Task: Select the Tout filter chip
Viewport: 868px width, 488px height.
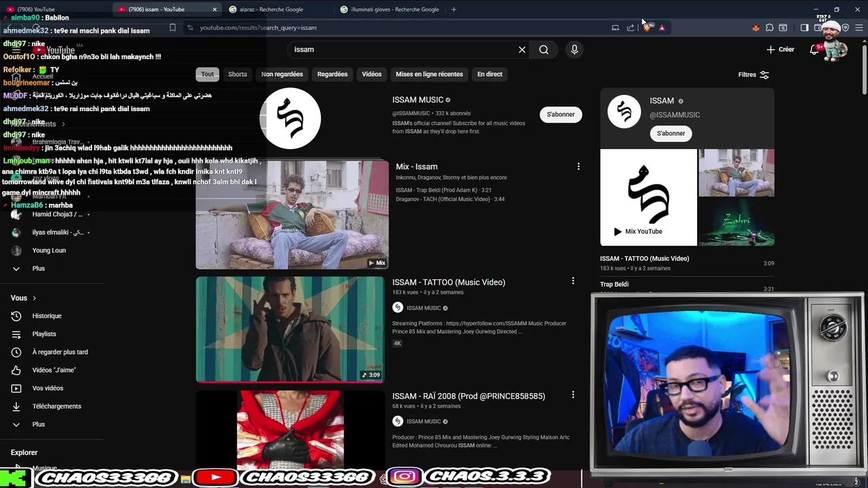Action: [208, 75]
